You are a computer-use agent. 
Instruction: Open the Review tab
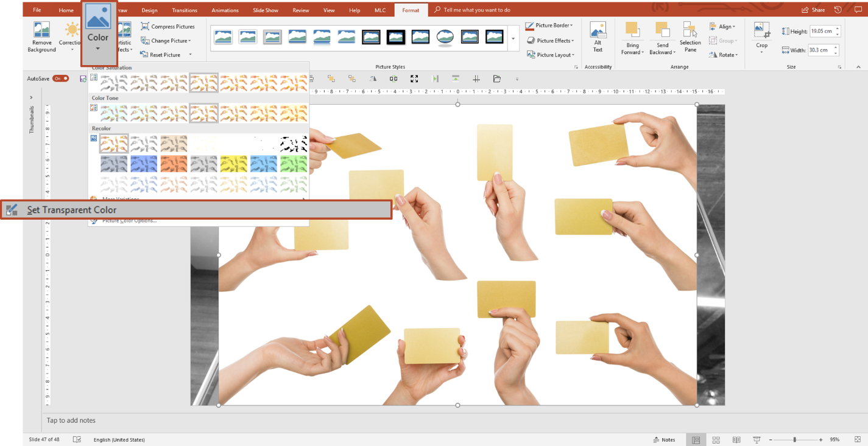pyautogui.click(x=301, y=10)
